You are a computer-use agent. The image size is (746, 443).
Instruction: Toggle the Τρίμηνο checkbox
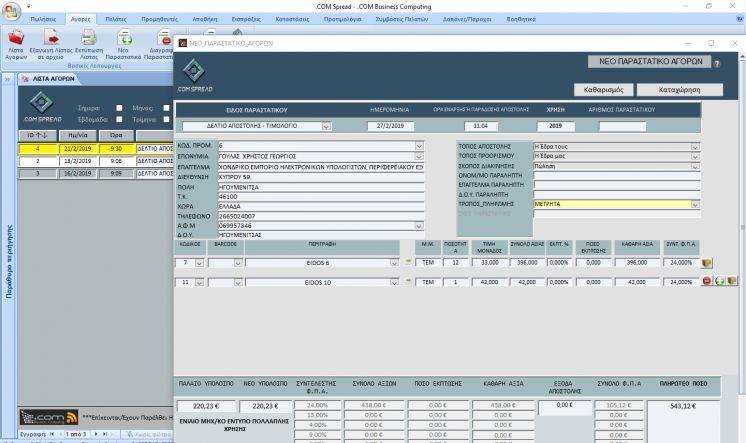point(166,119)
